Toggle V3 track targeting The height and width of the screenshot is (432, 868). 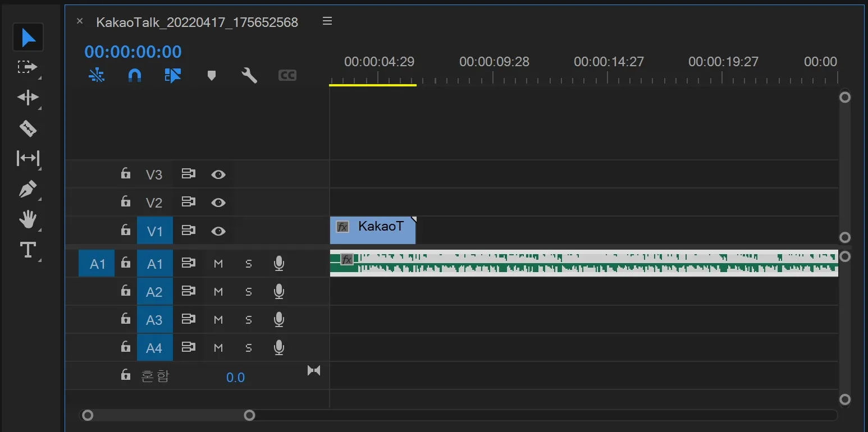pyautogui.click(x=154, y=174)
